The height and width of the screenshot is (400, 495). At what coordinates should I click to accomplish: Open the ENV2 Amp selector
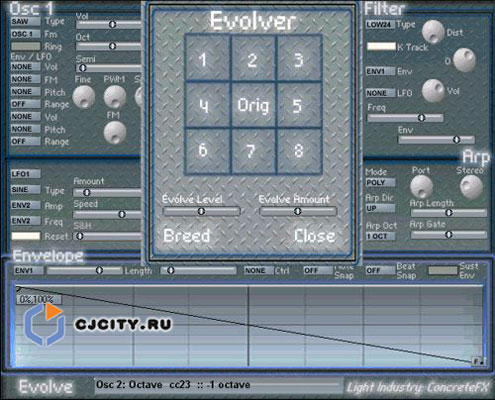click(26, 205)
